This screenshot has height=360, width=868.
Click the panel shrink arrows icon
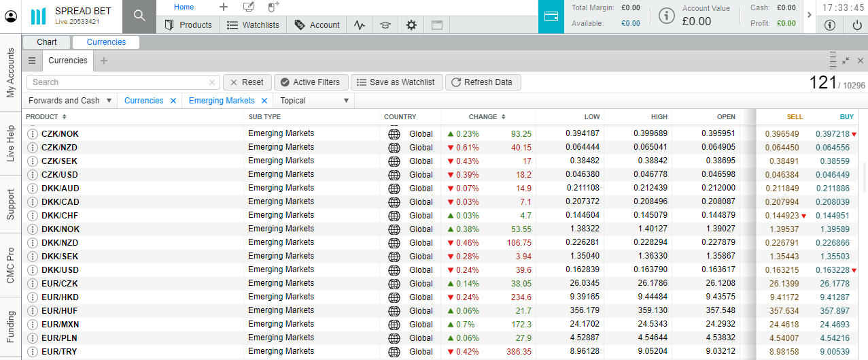tap(846, 61)
